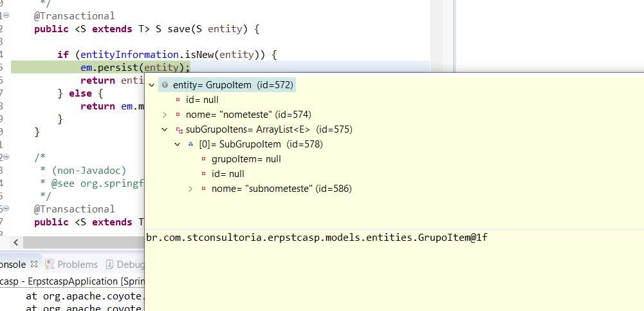This screenshot has height=311, width=644.
Task: Select the grupoItem= null row
Action: click(x=246, y=159)
